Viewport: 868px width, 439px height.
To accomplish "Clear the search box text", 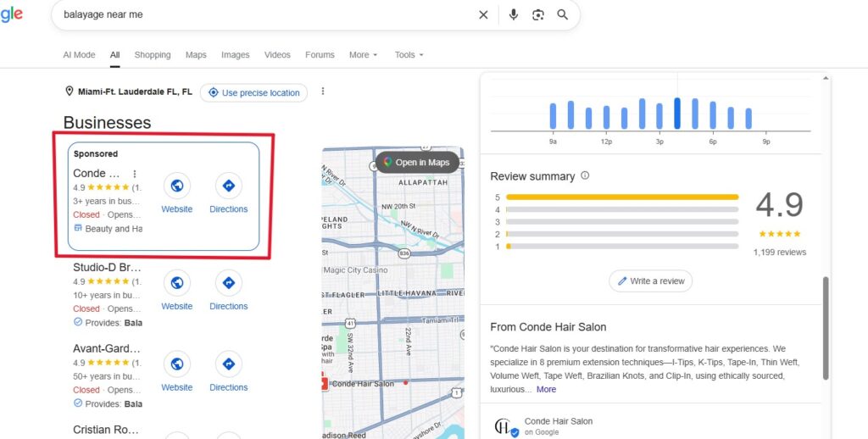I will point(483,15).
